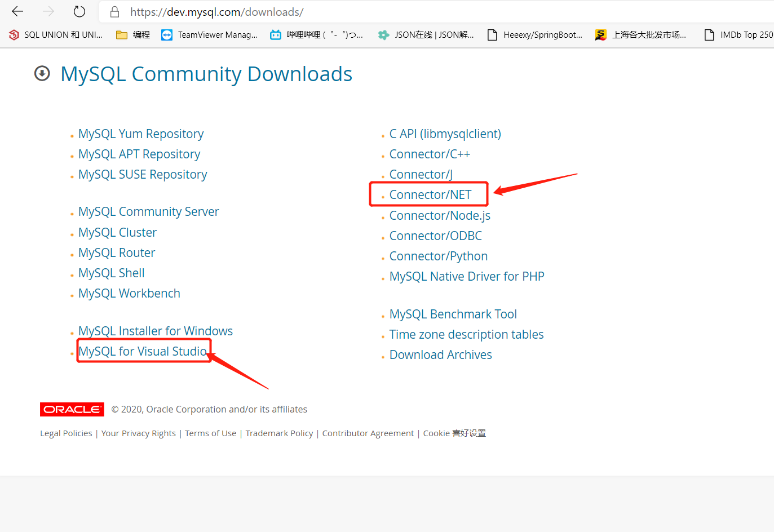The width and height of the screenshot is (774, 532).
Task: Open MySQL Community Server link
Action: [x=148, y=211]
